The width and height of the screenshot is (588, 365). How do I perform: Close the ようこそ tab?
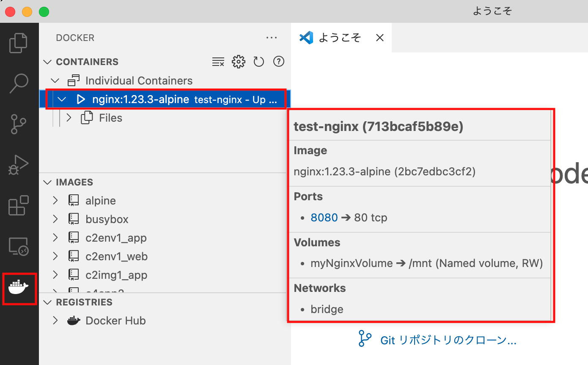(380, 38)
